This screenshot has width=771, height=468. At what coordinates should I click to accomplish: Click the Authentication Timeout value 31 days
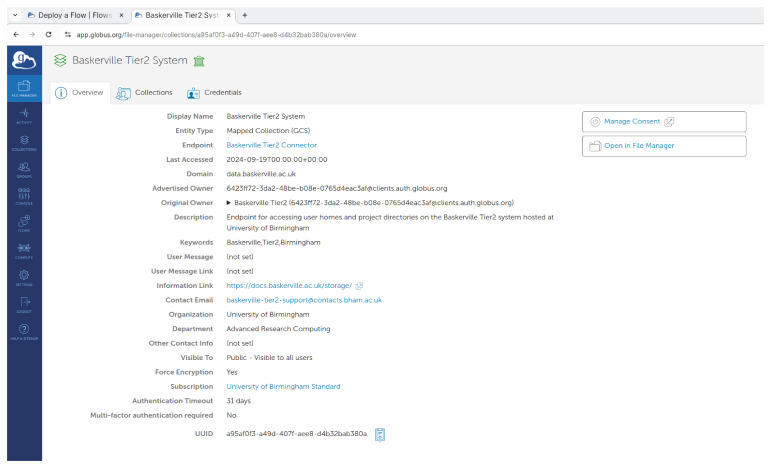point(238,401)
